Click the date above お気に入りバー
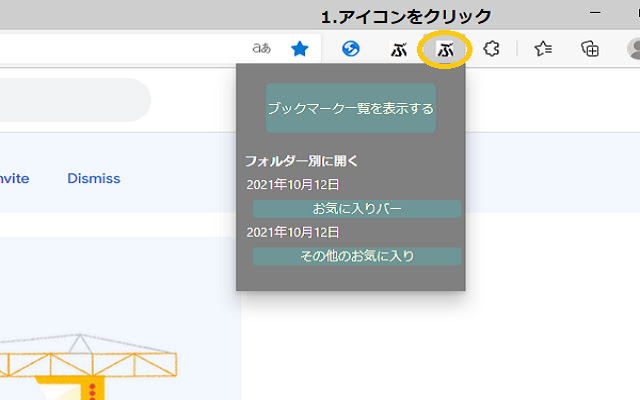The height and width of the screenshot is (400, 640). pos(293,184)
